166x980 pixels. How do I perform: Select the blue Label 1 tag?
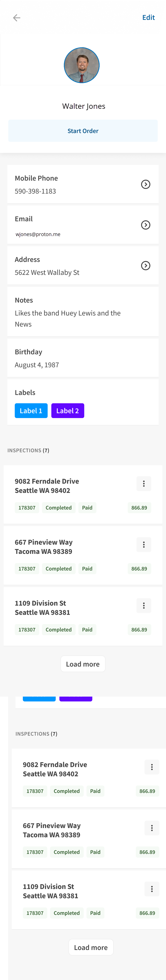click(31, 411)
